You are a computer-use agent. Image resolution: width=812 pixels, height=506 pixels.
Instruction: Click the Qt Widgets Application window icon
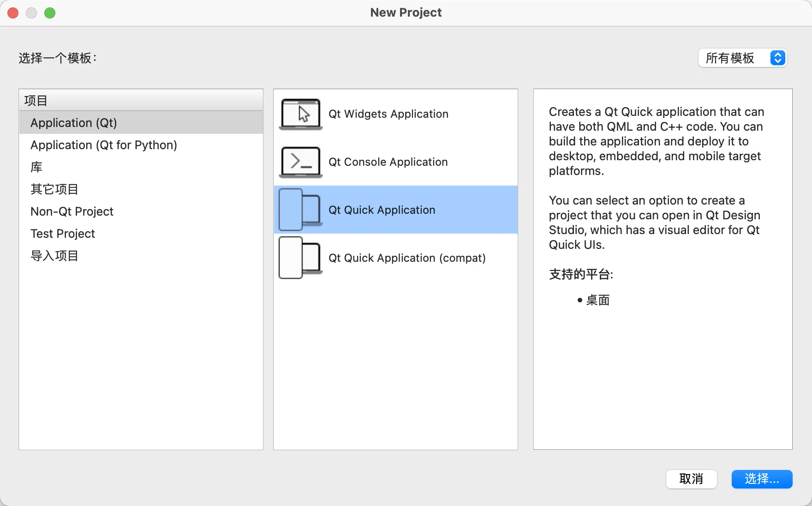point(300,114)
